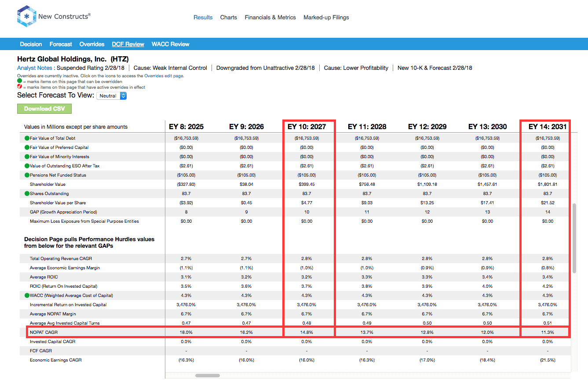Click the EY 8: 2025 column header
This screenshot has height=387, width=588.
pyautogui.click(x=186, y=127)
